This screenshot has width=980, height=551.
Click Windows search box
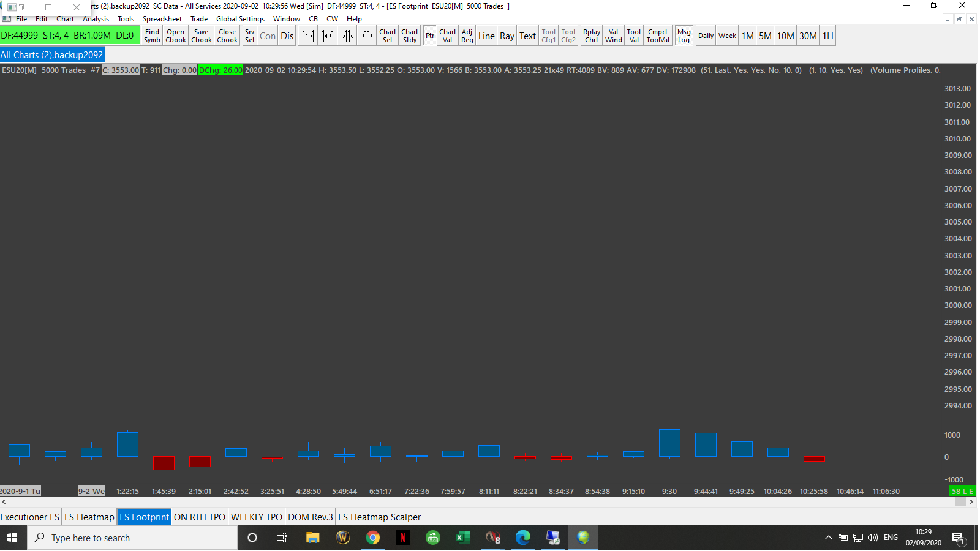(132, 538)
